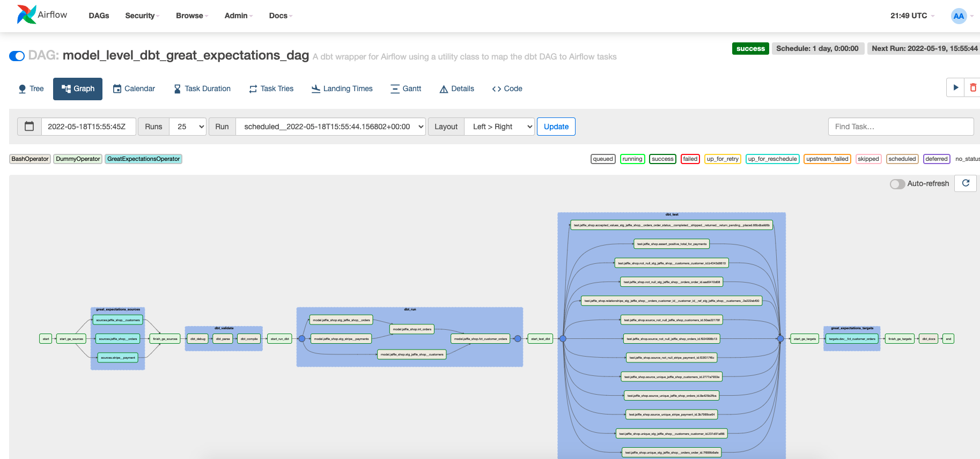Click the up_for_retry status legend
The width and height of the screenshot is (980, 459).
point(723,159)
